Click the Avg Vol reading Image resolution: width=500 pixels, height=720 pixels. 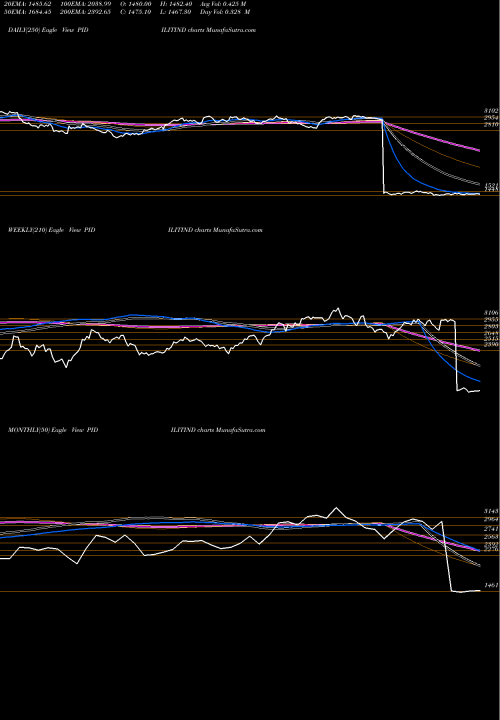coord(223,4)
